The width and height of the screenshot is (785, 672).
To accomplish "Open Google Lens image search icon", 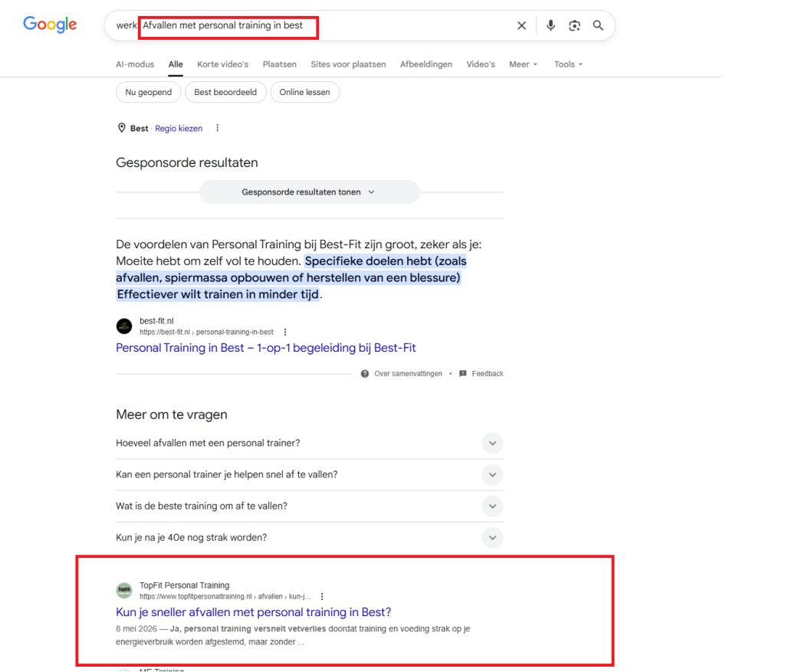I will [x=574, y=25].
